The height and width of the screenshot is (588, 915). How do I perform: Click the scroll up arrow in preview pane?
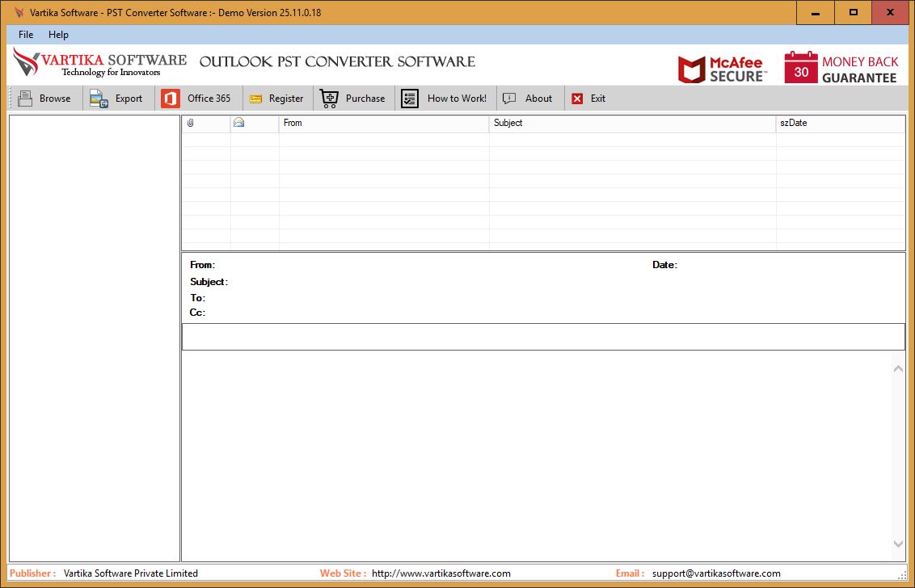(x=898, y=368)
